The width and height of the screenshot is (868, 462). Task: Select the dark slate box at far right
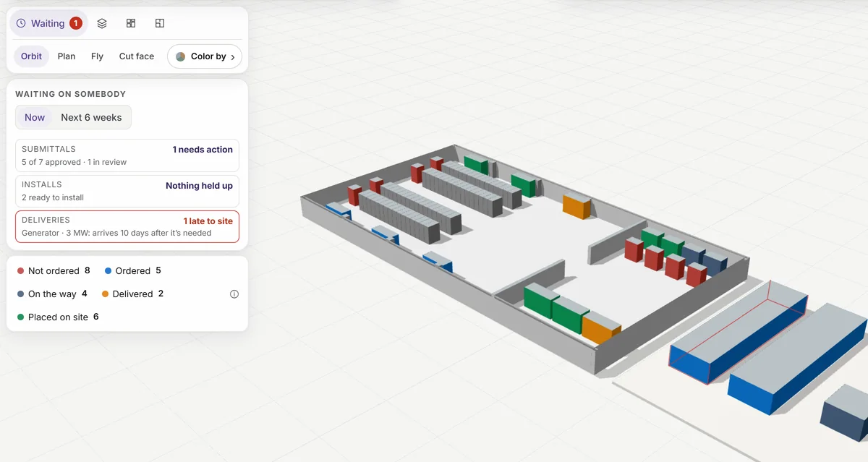(x=845, y=412)
